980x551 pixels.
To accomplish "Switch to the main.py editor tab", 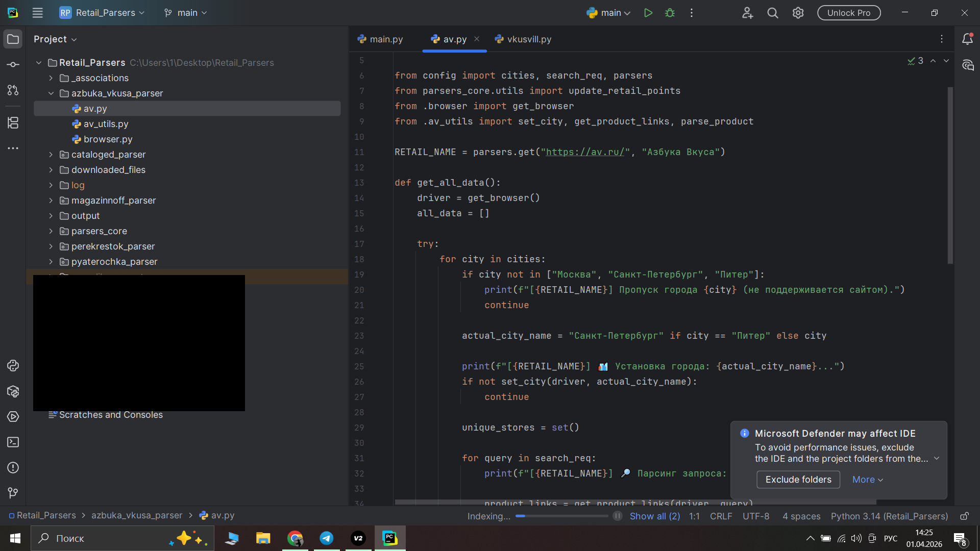I will pos(380,39).
